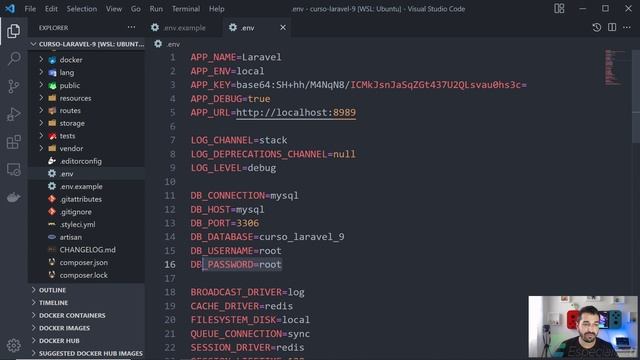
Task: Open the Terminal menu
Action: (186, 9)
